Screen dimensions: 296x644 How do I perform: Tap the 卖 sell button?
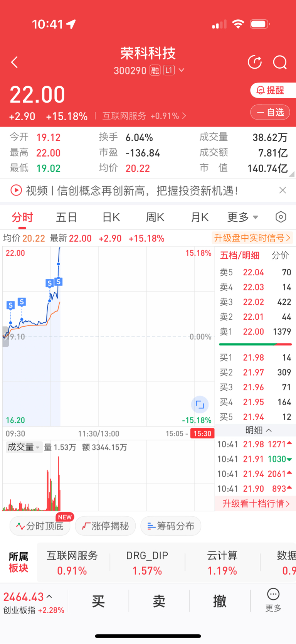coord(159,601)
